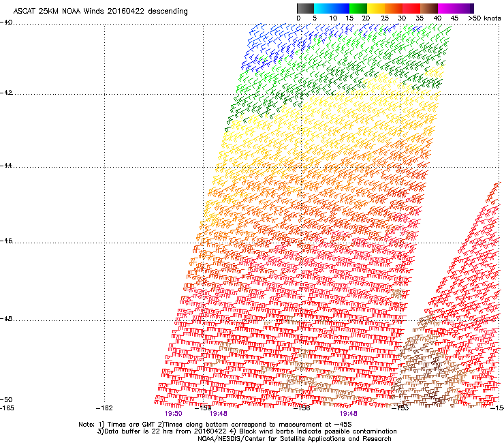
Task: Click the orange 25-30 knots legend segment
Action: 394,8
